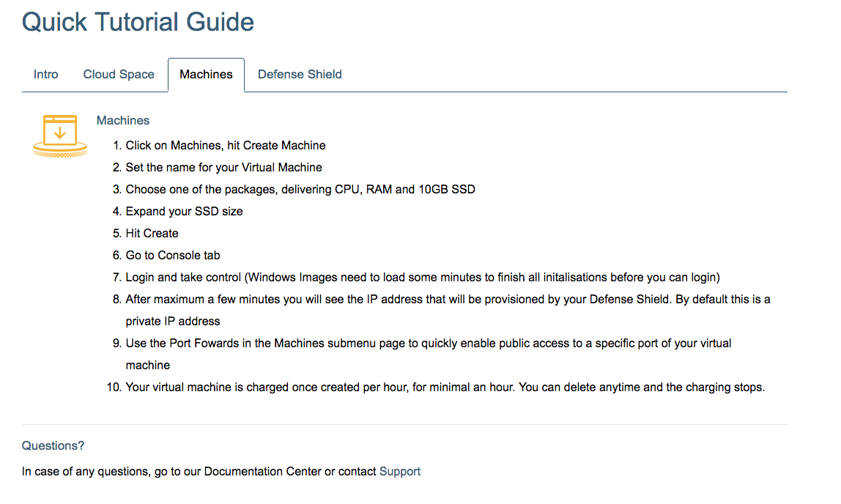Click the step about choosing packages
The image size is (841, 504).
[x=300, y=190]
